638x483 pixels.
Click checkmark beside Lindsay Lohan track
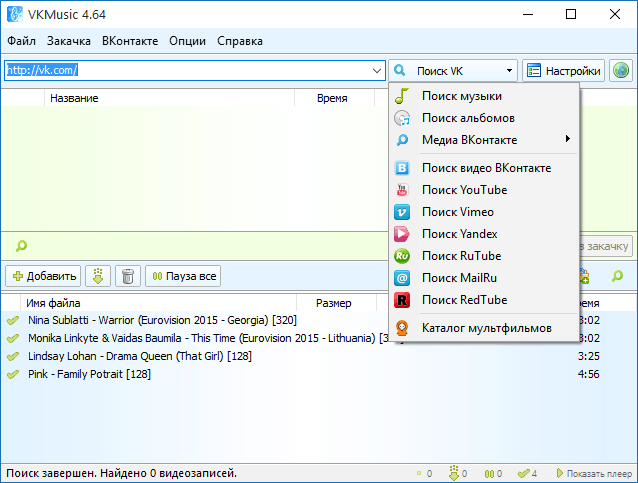click(x=13, y=356)
